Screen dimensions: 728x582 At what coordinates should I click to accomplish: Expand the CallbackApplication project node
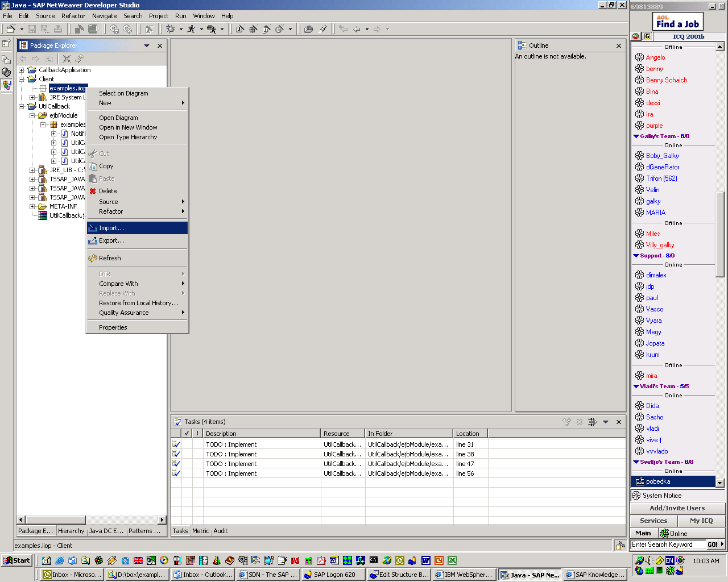(x=22, y=70)
